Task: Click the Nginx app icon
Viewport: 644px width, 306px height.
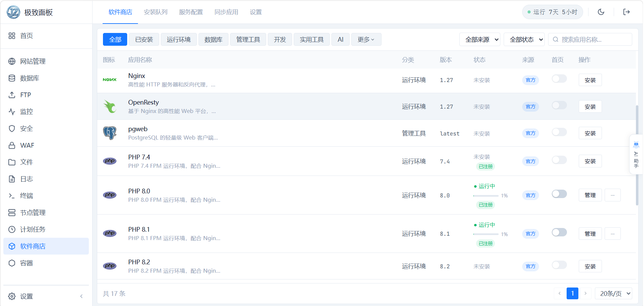Action: 110,80
